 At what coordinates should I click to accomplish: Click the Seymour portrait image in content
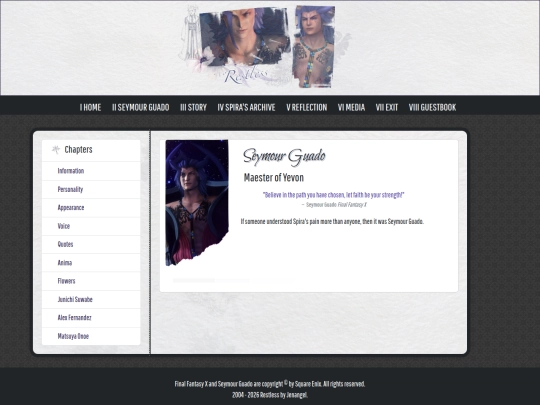coord(197,203)
